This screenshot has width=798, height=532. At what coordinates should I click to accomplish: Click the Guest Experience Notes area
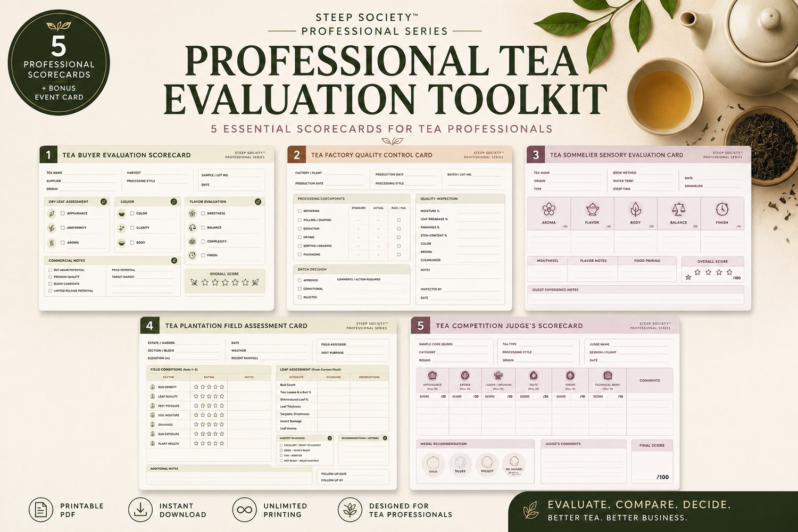click(x=635, y=296)
